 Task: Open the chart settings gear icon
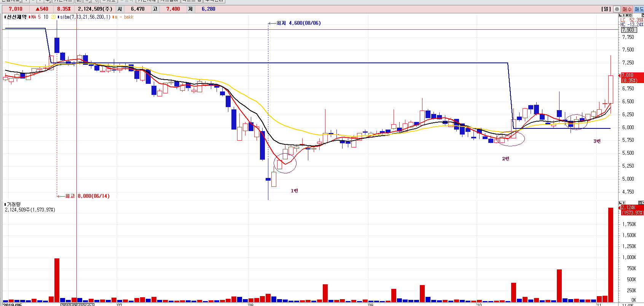click(617, 9)
